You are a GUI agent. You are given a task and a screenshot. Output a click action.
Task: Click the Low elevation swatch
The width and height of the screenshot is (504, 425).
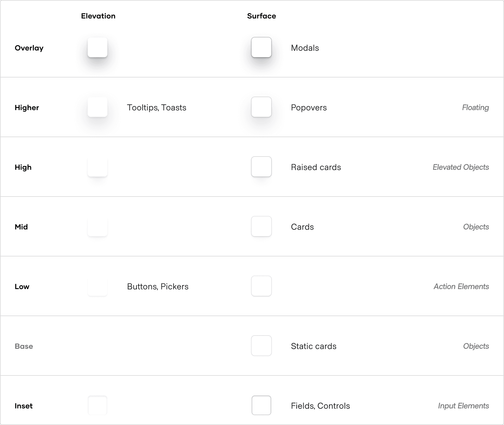tap(97, 286)
